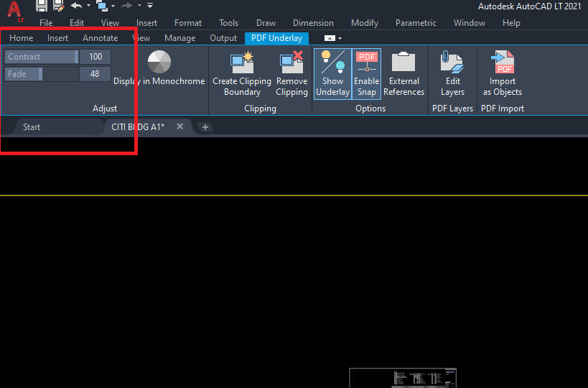Click the Redo arrow icon
The height and width of the screenshot is (388, 588).
click(127, 5)
